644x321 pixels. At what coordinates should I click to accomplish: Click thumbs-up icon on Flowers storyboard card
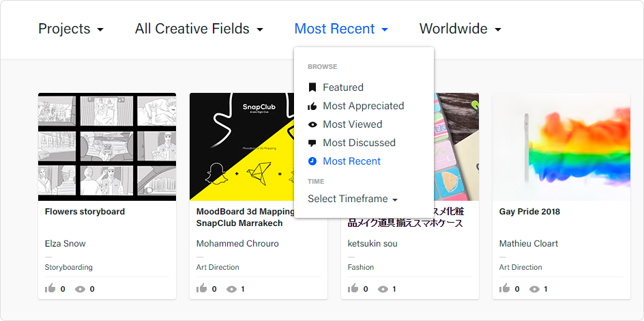(50, 289)
